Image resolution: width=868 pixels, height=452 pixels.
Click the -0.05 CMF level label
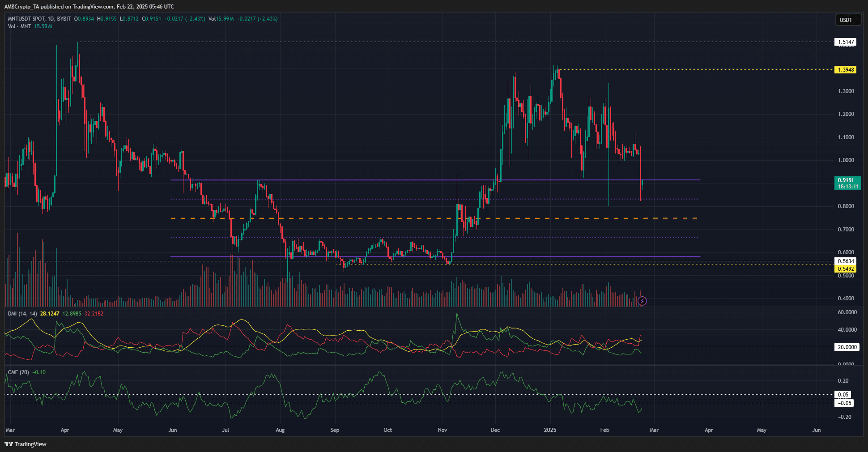844,403
